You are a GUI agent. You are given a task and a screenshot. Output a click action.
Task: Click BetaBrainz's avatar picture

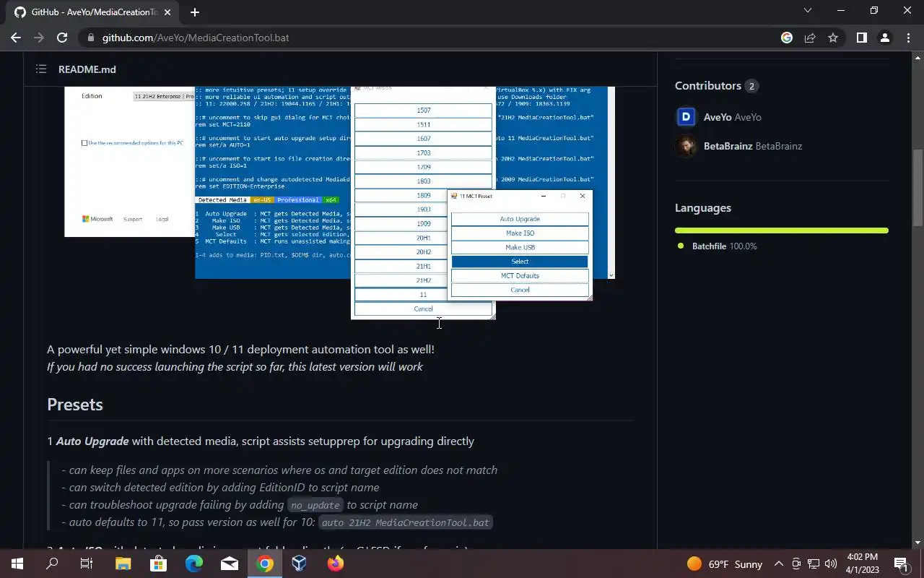686,146
